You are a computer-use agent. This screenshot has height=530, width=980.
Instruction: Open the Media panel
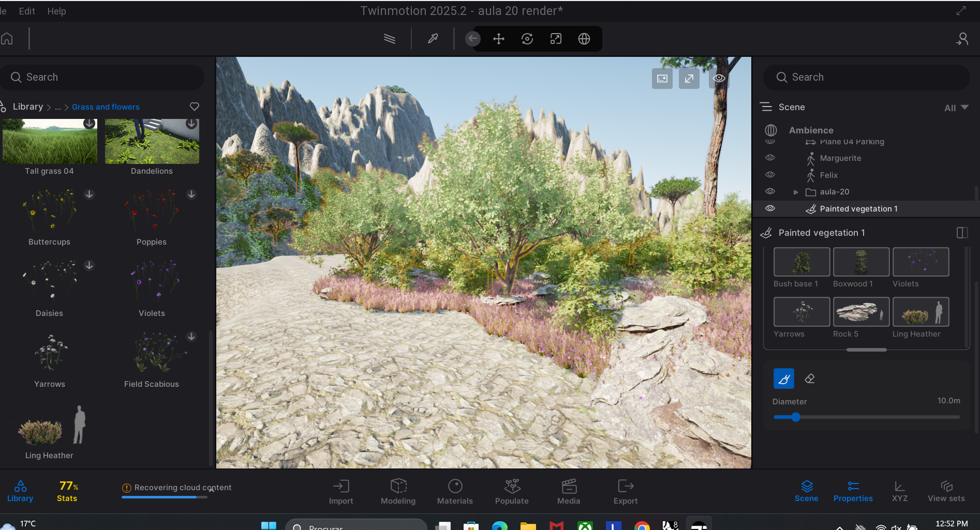[x=569, y=492]
